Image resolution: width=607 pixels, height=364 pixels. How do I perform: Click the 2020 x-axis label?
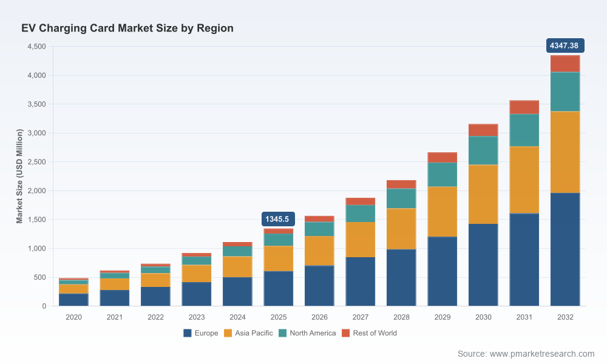point(73,317)
